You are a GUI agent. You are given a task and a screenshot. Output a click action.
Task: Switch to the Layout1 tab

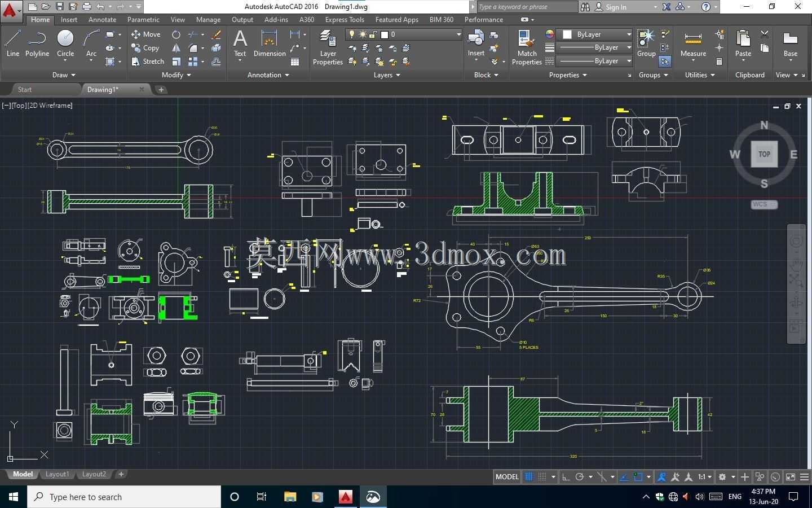pos(57,474)
